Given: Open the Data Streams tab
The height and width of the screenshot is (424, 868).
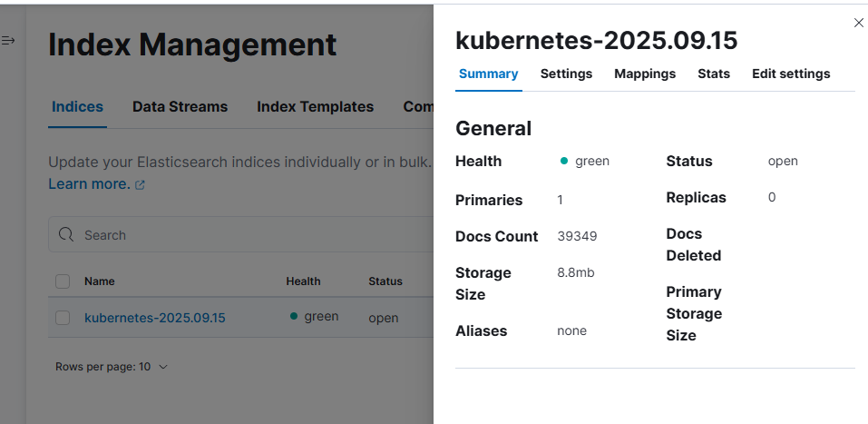Looking at the screenshot, I should tap(180, 106).
